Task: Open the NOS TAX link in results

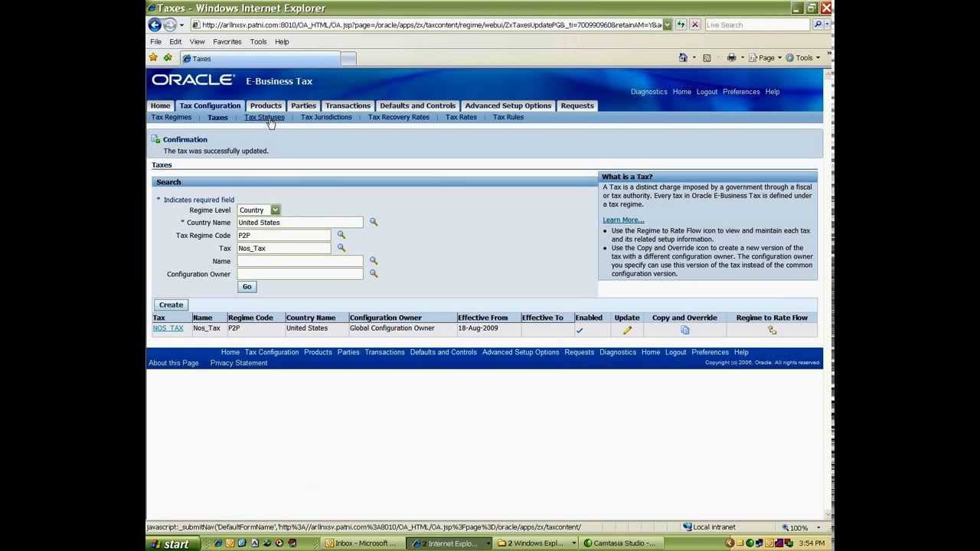Action: click(x=168, y=328)
